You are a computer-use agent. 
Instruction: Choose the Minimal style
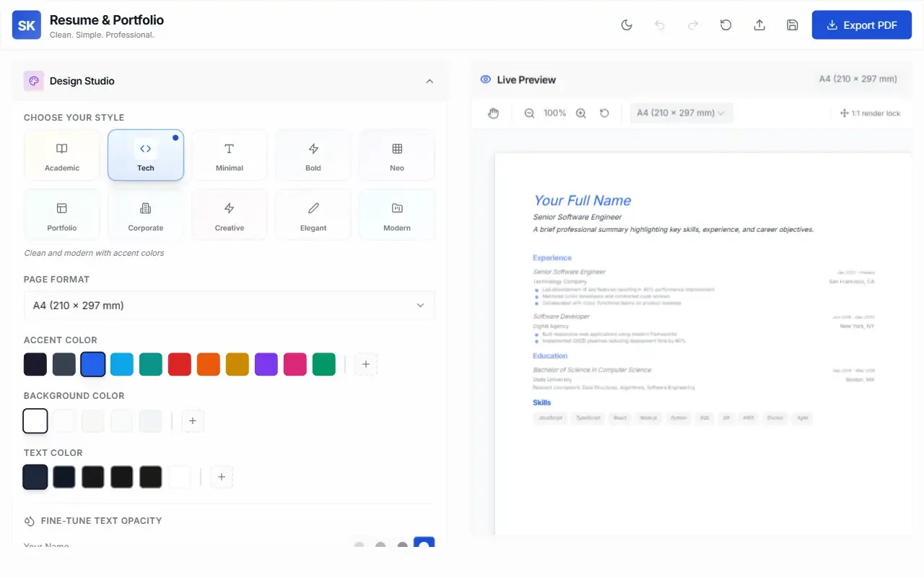pos(230,155)
